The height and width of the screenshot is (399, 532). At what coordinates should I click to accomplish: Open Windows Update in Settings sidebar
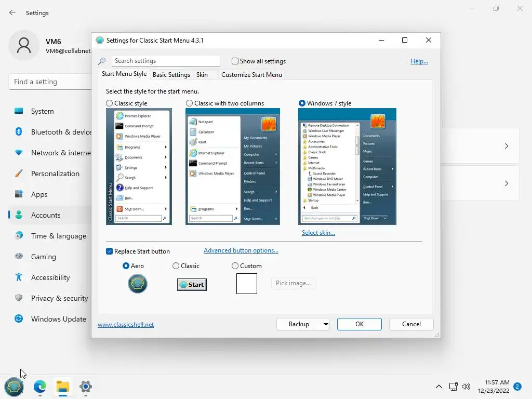(50, 319)
